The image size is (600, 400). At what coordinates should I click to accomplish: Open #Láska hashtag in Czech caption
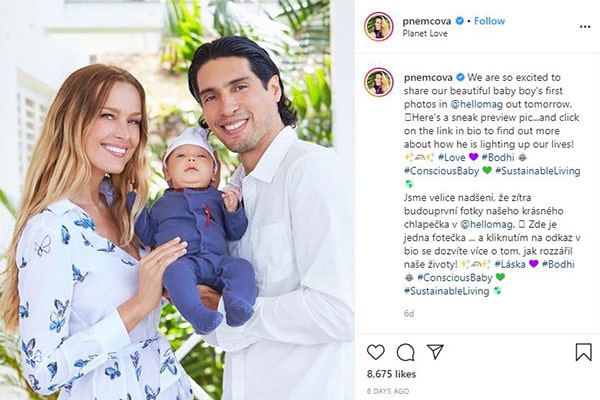[510, 264]
